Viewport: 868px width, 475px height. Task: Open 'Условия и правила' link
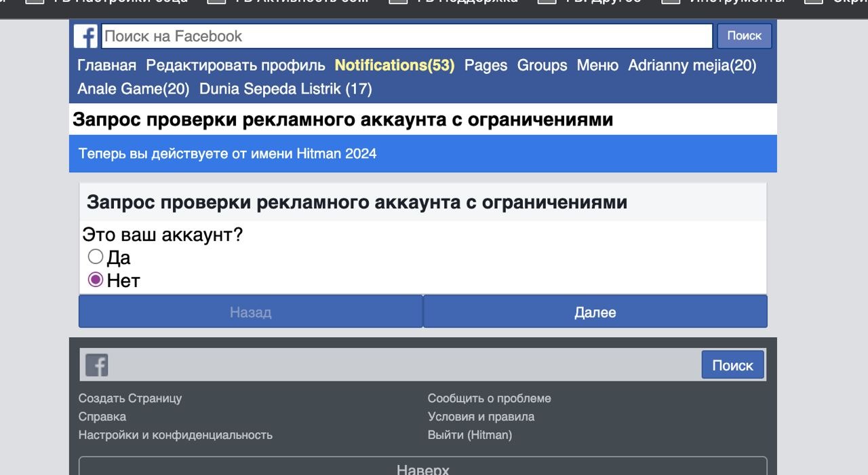click(x=481, y=417)
